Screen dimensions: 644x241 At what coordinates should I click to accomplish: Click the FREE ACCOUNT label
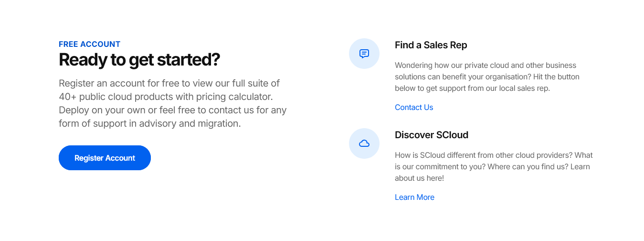[x=89, y=44]
